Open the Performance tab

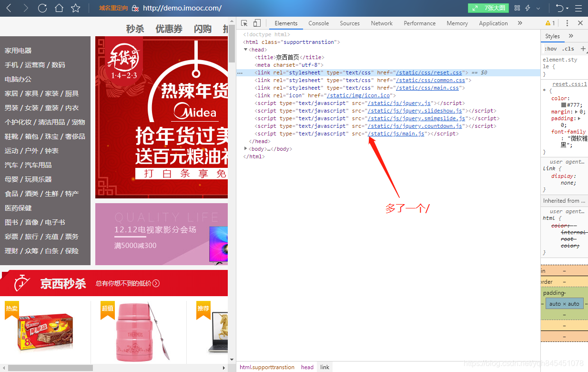click(x=419, y=23)
